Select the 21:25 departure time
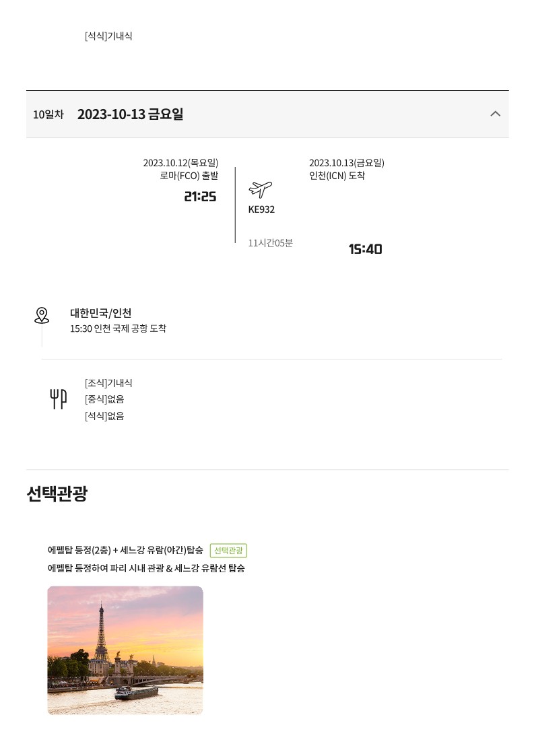534x756 pixels. 200,197
